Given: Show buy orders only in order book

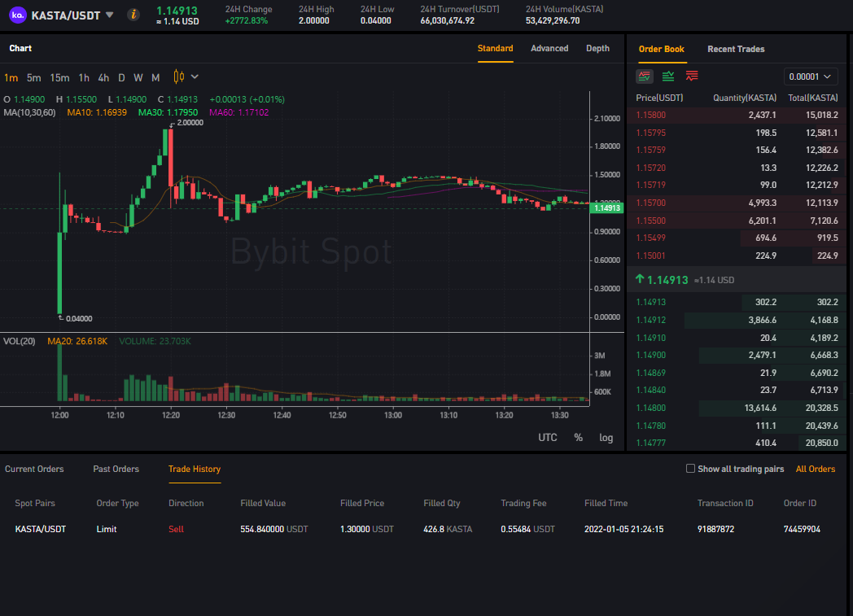Looking at the screenshot, I should tap(668, 76).
